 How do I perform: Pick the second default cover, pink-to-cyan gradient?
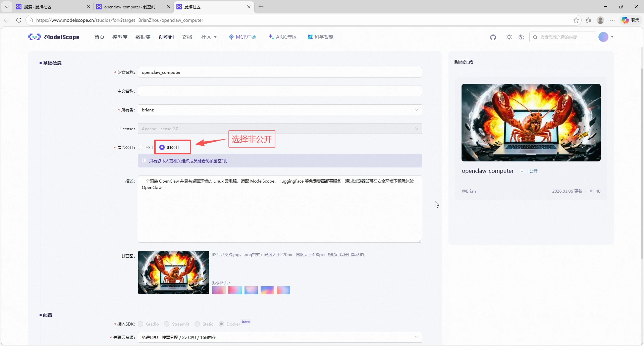235,290
